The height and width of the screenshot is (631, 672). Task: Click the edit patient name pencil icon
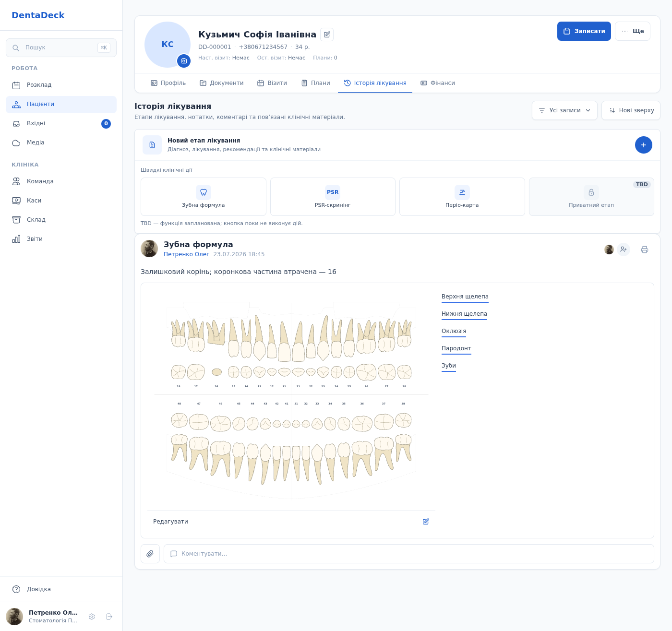327,35
